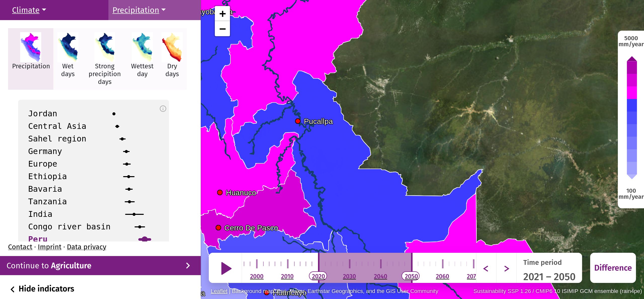Toggle the Difference view button
Image resolution: width=644 pixels, height=299 pixels.
[x=613, y=268]
